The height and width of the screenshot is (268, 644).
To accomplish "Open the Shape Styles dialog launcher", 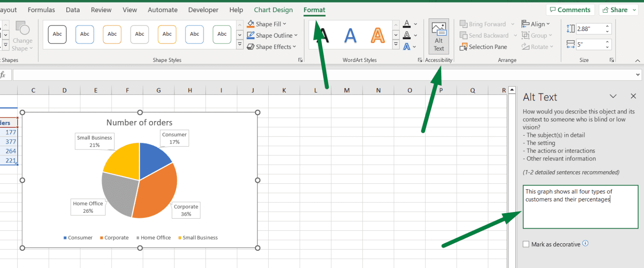I will [300, 60].
